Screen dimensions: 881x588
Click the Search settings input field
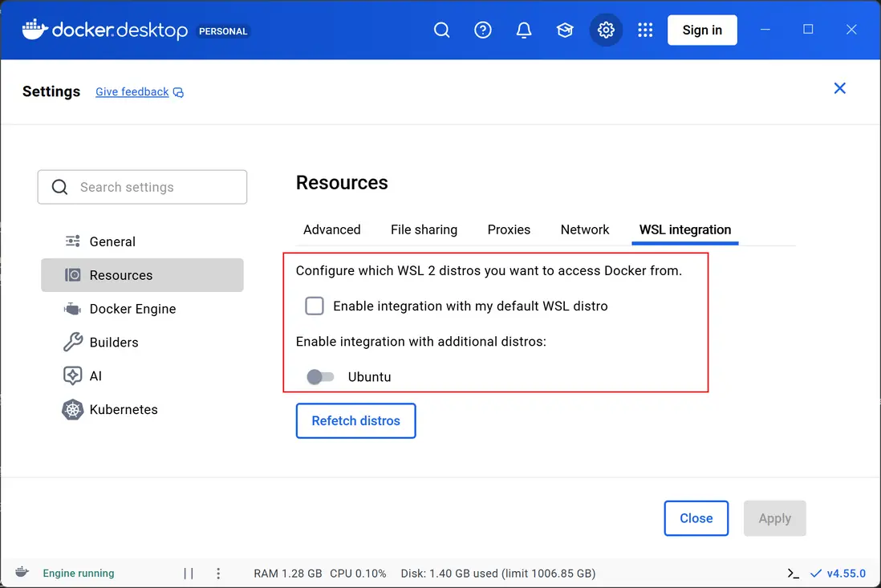pos(143,187)
